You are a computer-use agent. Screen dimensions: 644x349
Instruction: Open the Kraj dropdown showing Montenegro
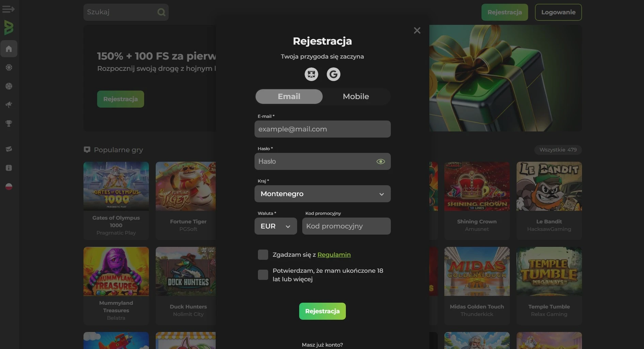[322, 194]
